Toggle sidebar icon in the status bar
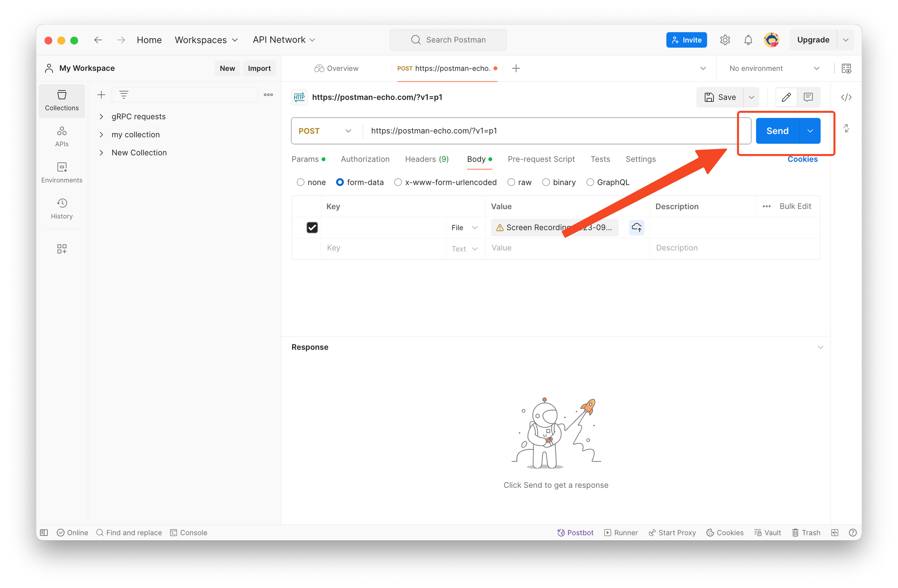 click(44, 532)
